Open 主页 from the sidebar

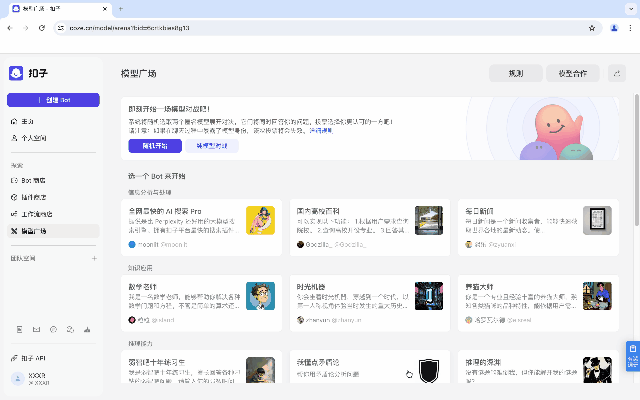[27, 121]
